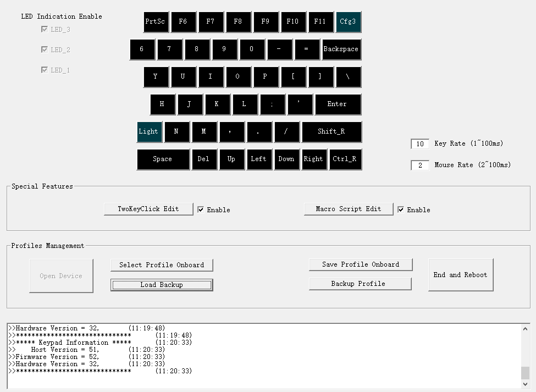536x392 pixels.
Task: Focus the Key Rate input field
Action: (x=420, y=144)
